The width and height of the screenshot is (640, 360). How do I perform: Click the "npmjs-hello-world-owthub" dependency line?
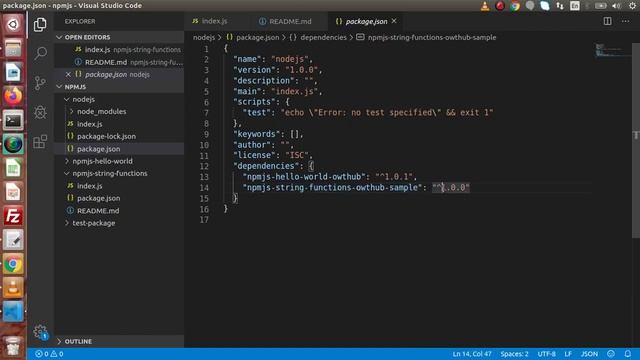(330, 177)
